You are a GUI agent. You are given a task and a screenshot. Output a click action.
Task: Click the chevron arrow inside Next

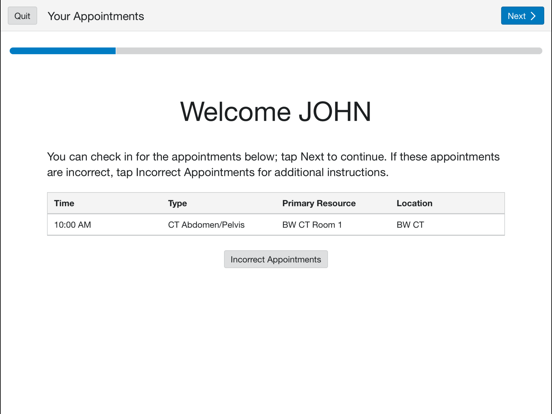[533, 16]
